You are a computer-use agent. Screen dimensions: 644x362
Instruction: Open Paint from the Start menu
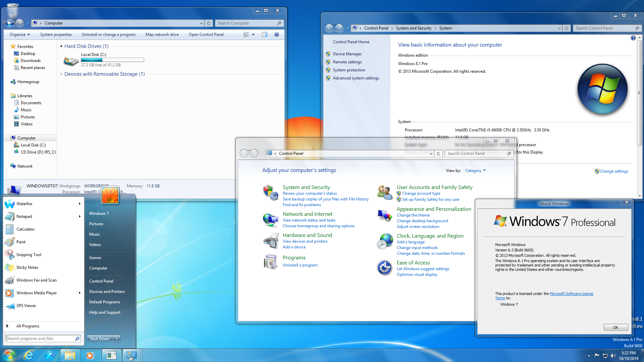[x=21, y=242]
